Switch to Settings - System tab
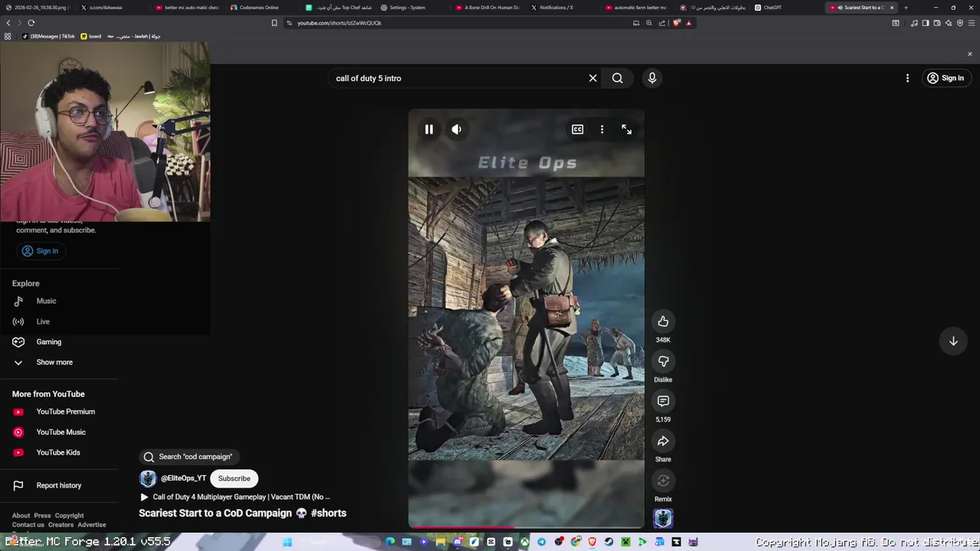 (x=407, y=8)
